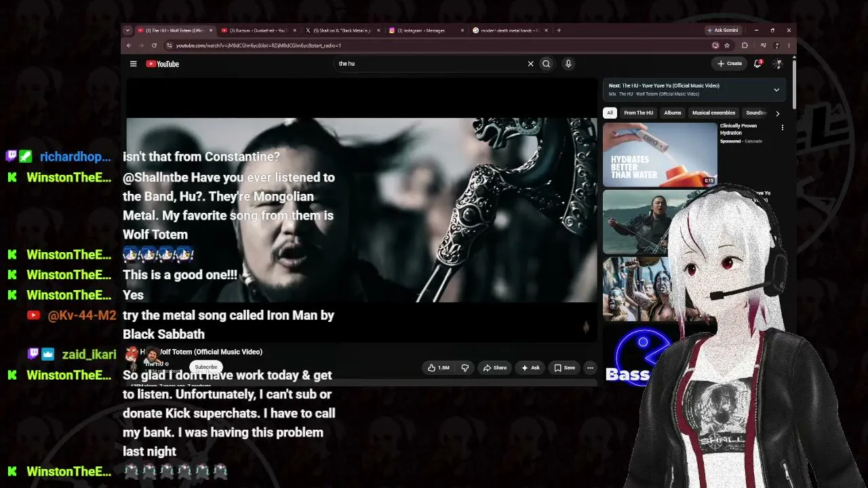Open the Clinically Proven Hydration ad title
The width and height of the screenshot is (868, 488).
738,129
